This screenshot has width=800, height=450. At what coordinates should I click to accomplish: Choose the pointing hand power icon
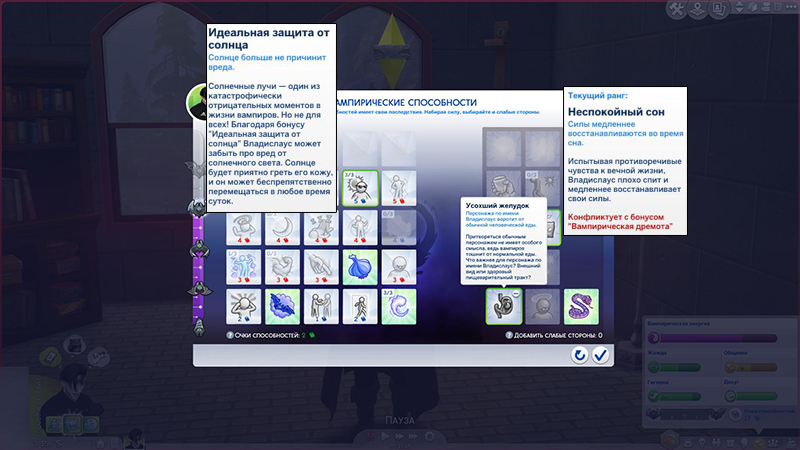click(321, 267)
